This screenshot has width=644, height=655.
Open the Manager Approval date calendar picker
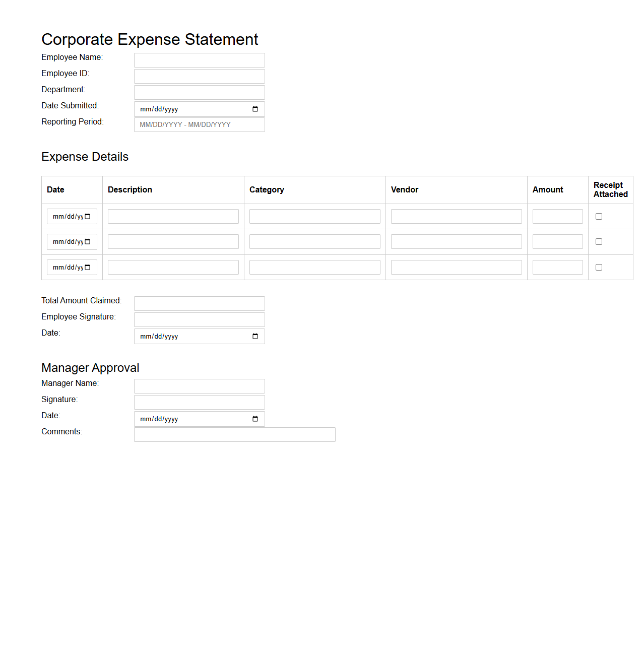(x=254, y=419)
